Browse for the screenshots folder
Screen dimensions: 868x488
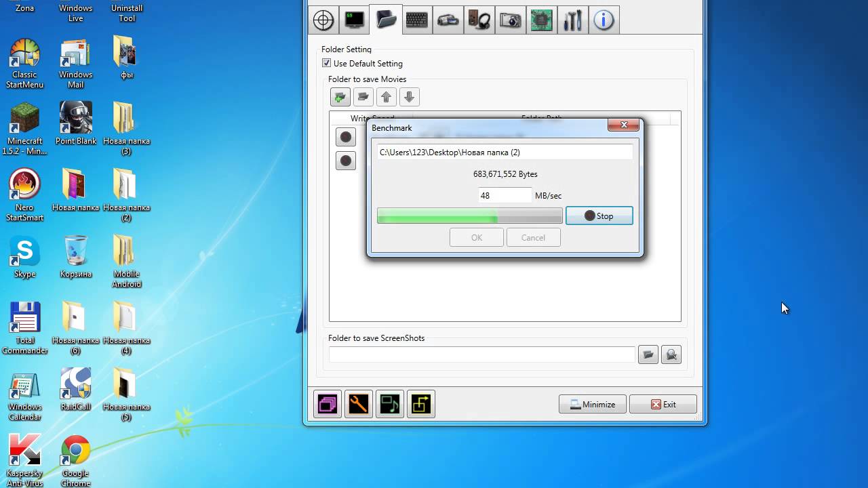pos(648,354)
